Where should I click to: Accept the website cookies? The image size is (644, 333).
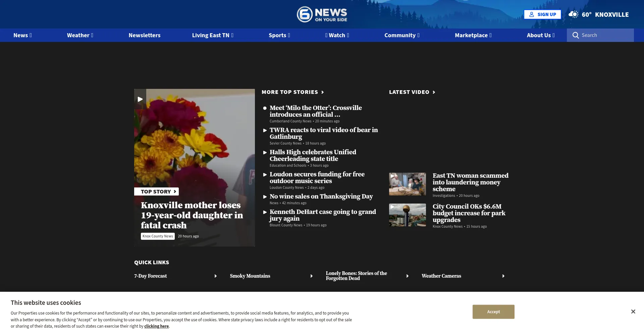(493, 312)
